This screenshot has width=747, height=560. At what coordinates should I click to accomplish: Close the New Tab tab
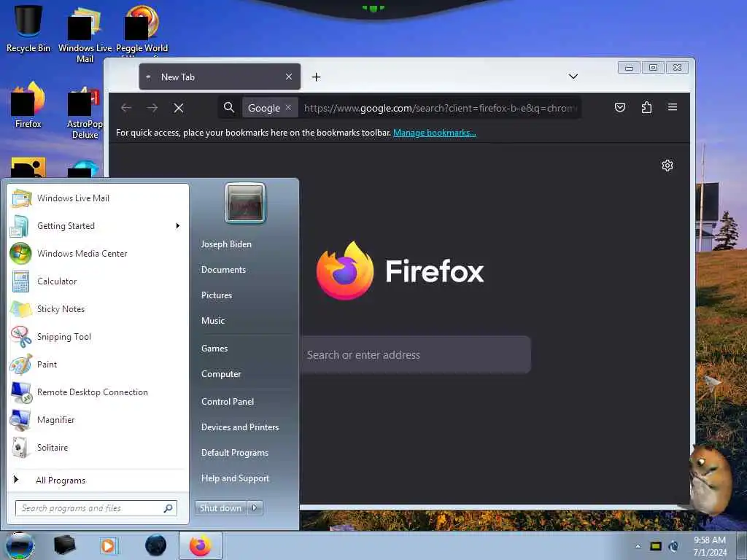click(289, 77)
